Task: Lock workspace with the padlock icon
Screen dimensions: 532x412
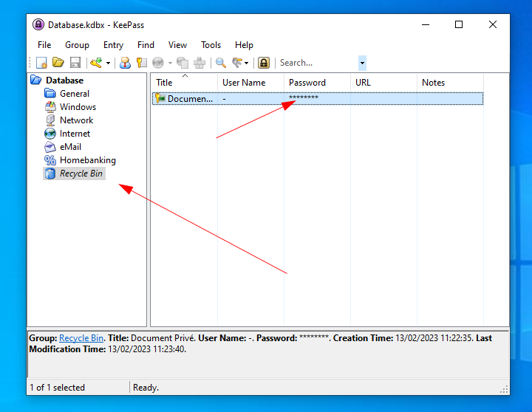Action: (263, 63)
